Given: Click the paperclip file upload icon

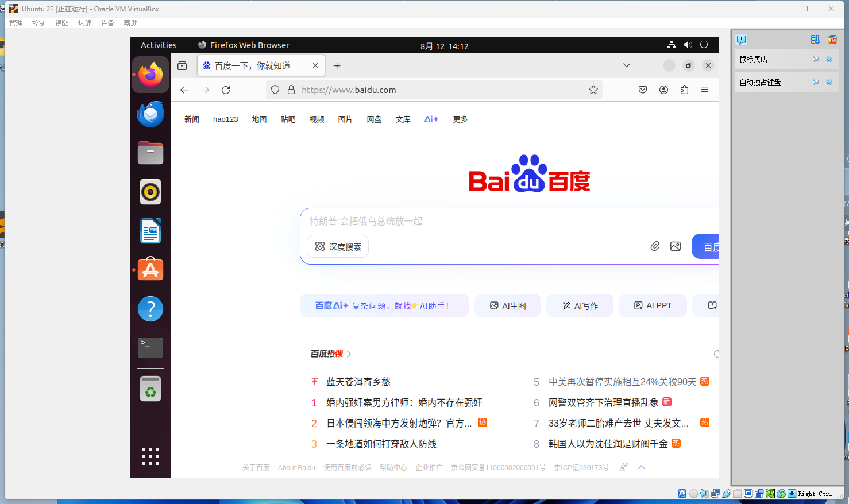Looking at the screenshot, I should [655, 246].
